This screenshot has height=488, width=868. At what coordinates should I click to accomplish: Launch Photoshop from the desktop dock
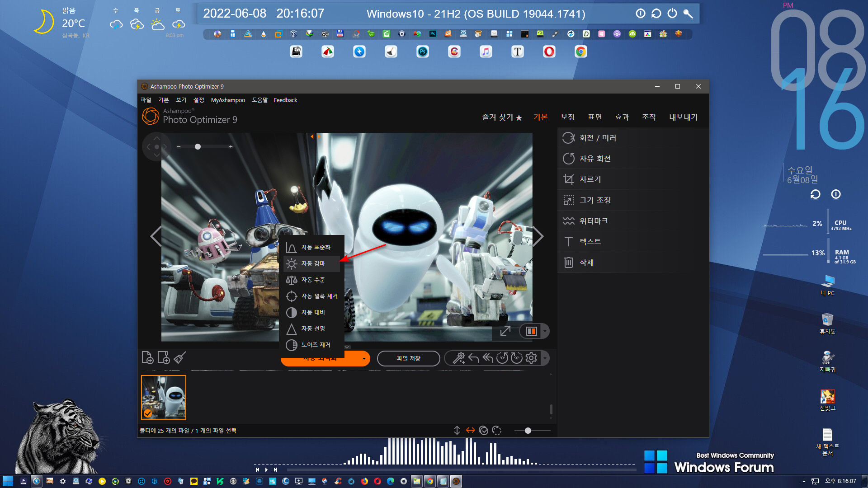tap(422, 52)
